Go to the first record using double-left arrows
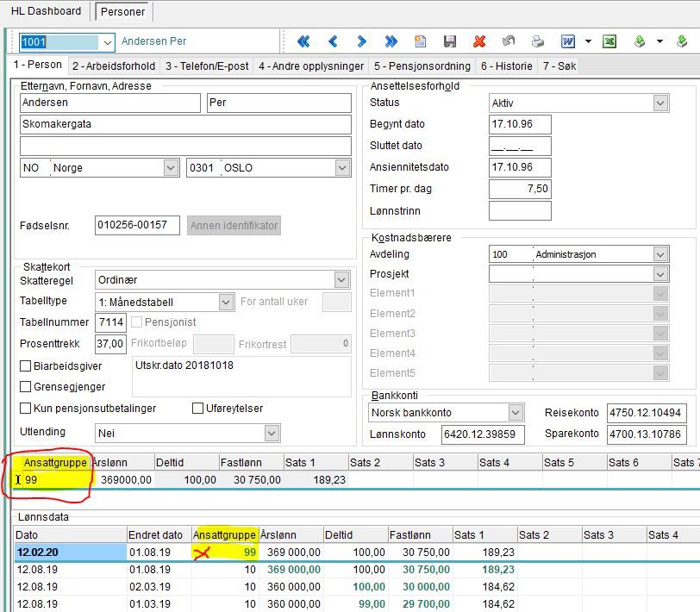Image resolution: width=700 pixels, height=612 pixels. point(303,41)
